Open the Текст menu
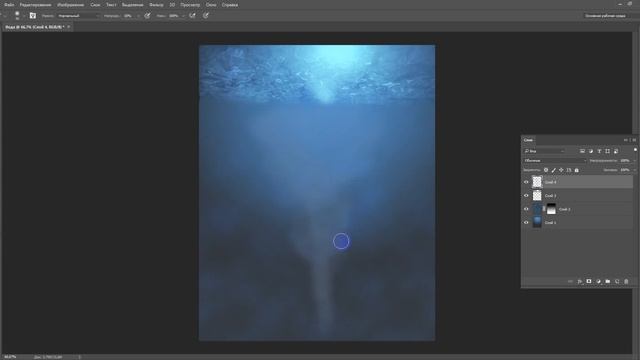This screenshot has height=360, width=640. (111, 5)
